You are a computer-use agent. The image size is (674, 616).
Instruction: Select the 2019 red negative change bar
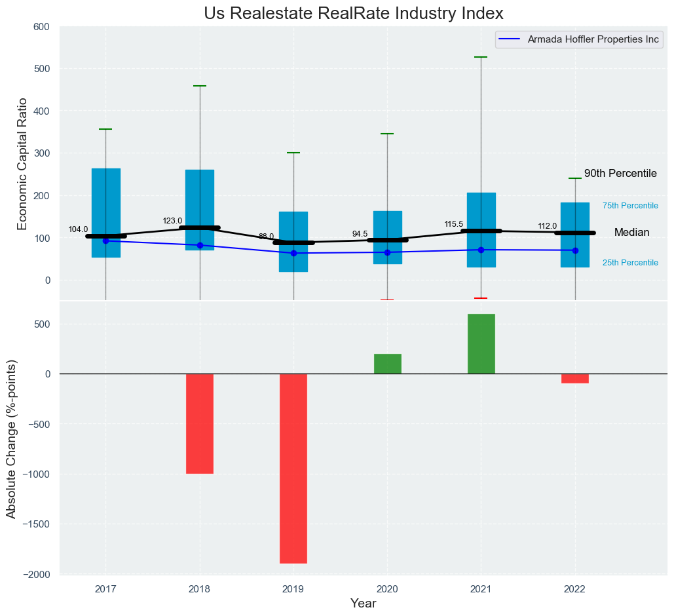click(293, 468)
